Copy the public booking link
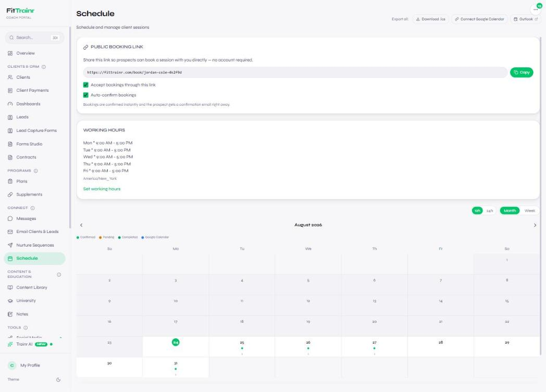This screenshot has width=546, height=392. [x=522, y=72]
